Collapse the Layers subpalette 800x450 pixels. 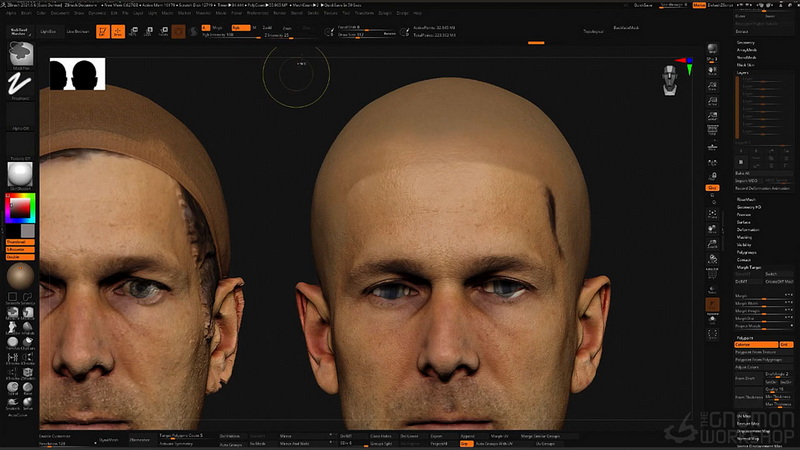742,73
